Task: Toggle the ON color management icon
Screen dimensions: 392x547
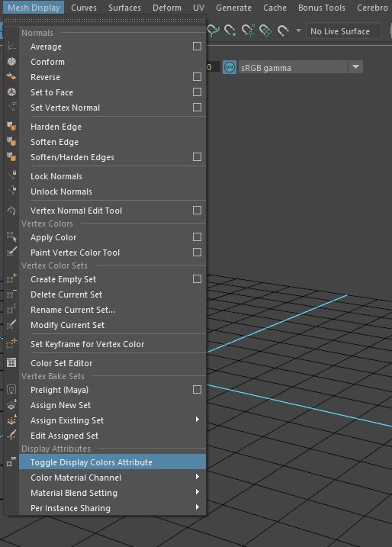Action: pos(230,67)
